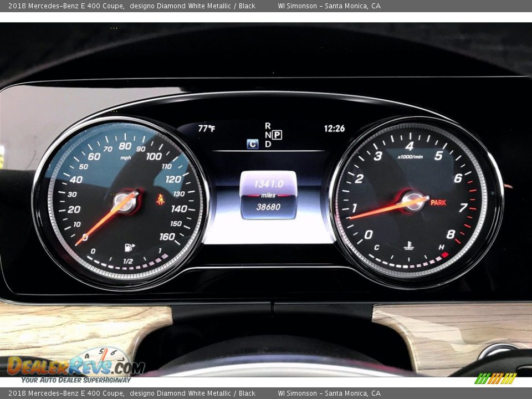Click the seatbelt warning light icon
Viewport: 532px width, 399px height.
(160, 199)
